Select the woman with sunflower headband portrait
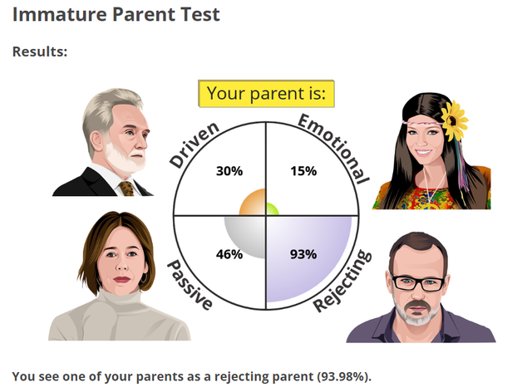This screenshot has width=532, height=392. tap(431, 151)
